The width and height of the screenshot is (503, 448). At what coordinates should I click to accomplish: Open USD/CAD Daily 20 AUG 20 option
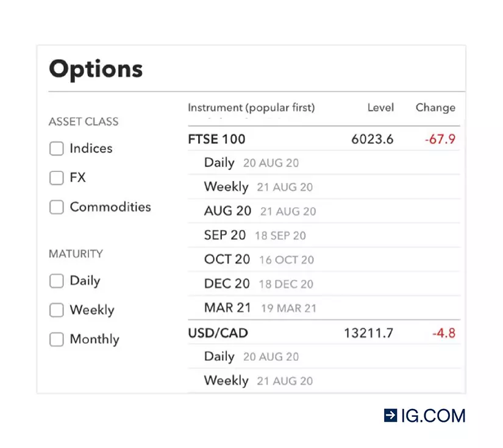tap(251, 357)
